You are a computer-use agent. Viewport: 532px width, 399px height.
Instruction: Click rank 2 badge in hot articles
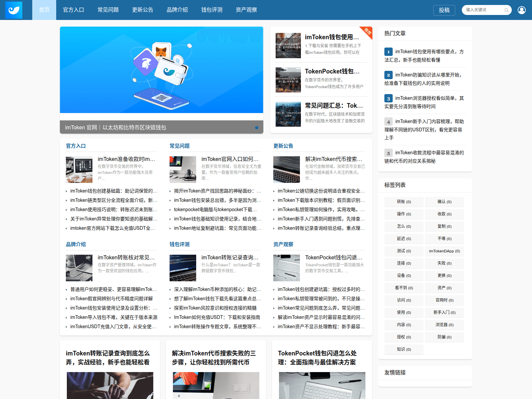(388, 75)
